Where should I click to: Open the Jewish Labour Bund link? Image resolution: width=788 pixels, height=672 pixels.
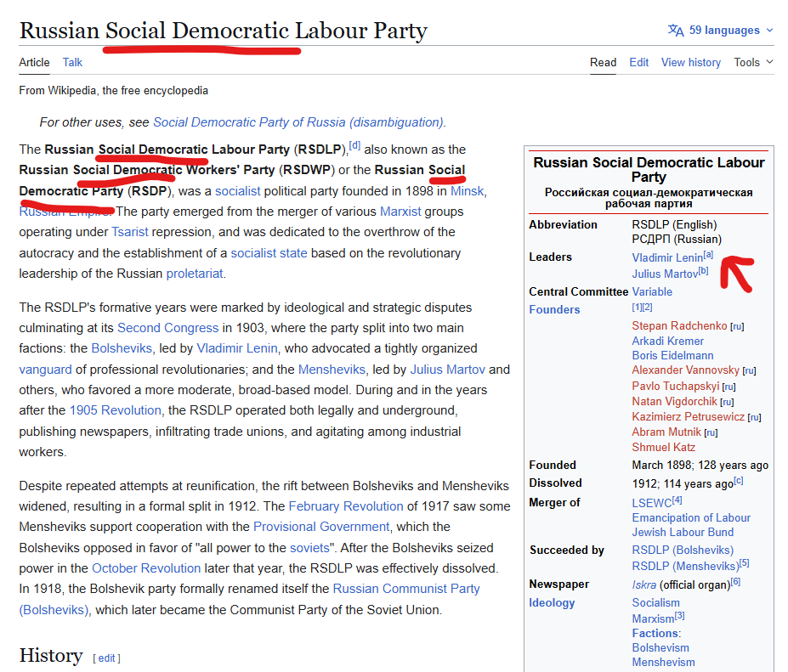(683, 532)
